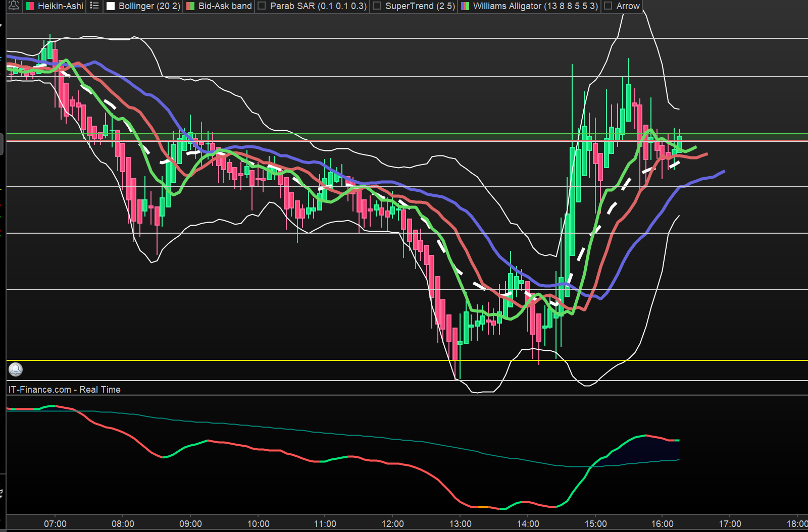The height and width of the screenshot is (532, 808).
Task: Click the alert bell icon in the top toolbar
Action: [x=14, y=6]
